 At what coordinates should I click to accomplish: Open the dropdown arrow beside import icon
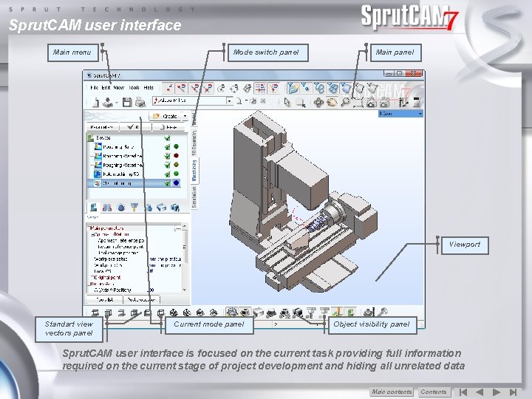[x=117, y=103]
